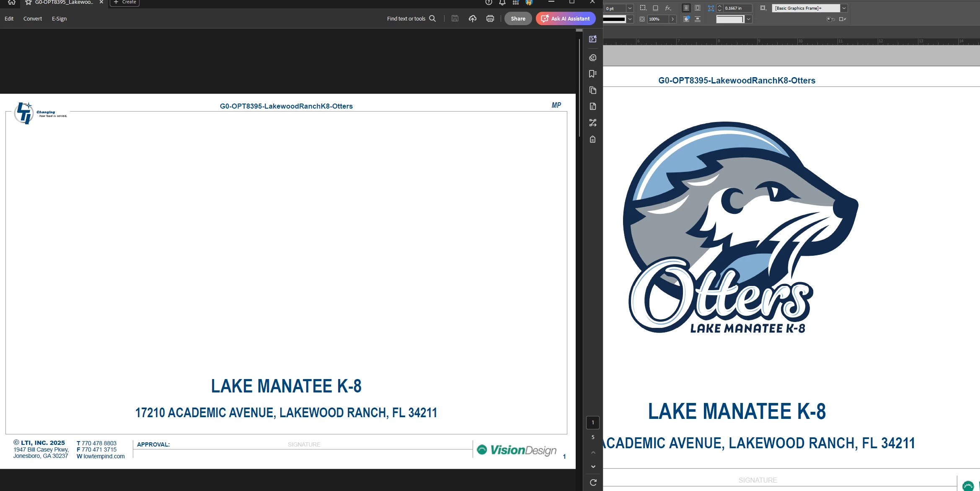Click Ask AI Assistant button
Viewport: 980px width, 491px height.
point(566,18)
